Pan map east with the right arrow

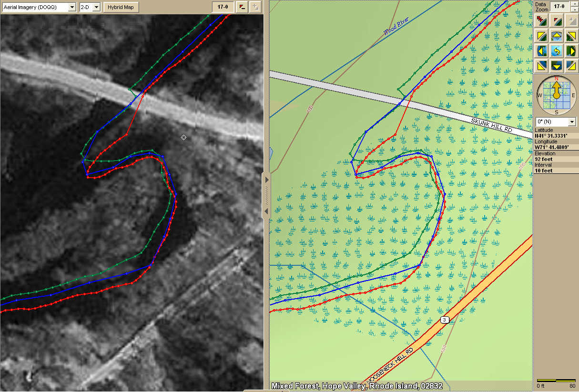pyautogui.click(x=571, y=50)
